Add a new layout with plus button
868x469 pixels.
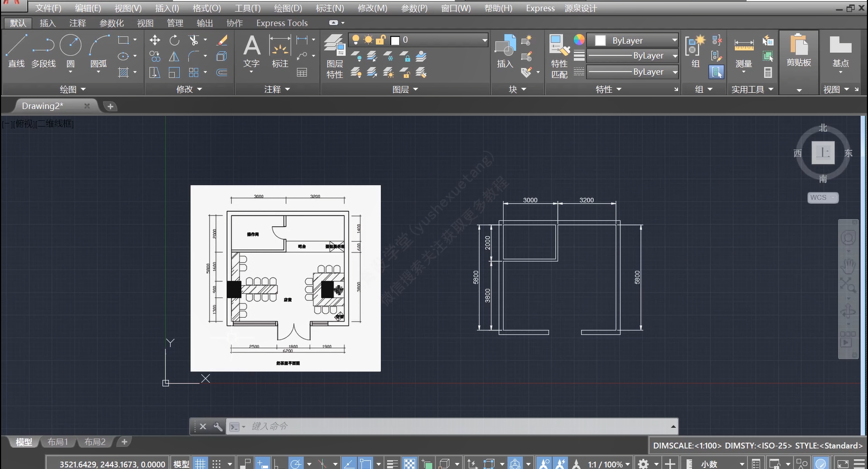[x=124, y=442]
